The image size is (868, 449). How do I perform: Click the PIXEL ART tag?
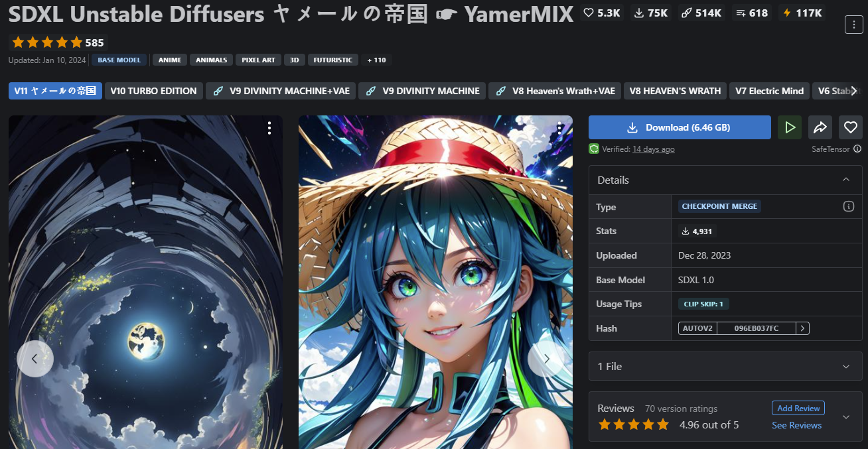[x=259, y=60]
